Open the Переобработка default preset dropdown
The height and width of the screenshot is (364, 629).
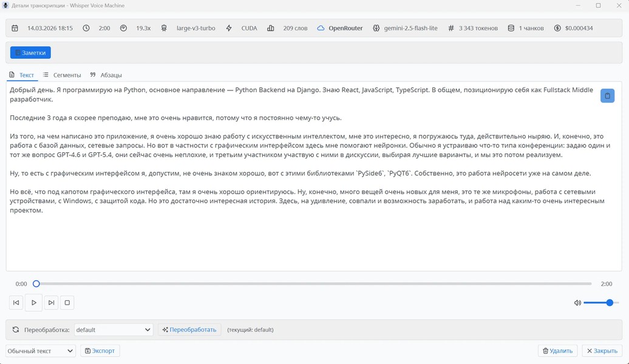tap(114, 329)
